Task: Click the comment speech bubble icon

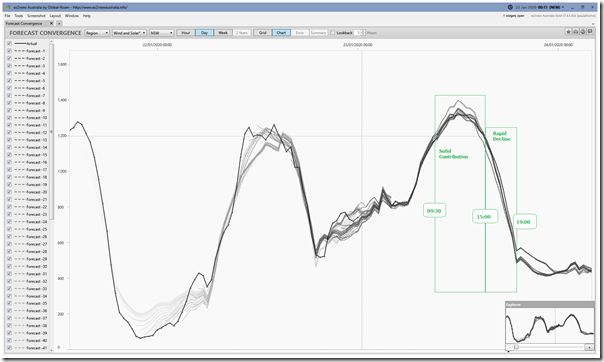Action: 590,32
